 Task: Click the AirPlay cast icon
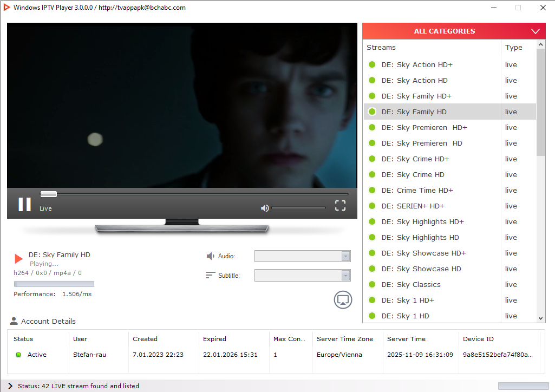coord(343,299)
